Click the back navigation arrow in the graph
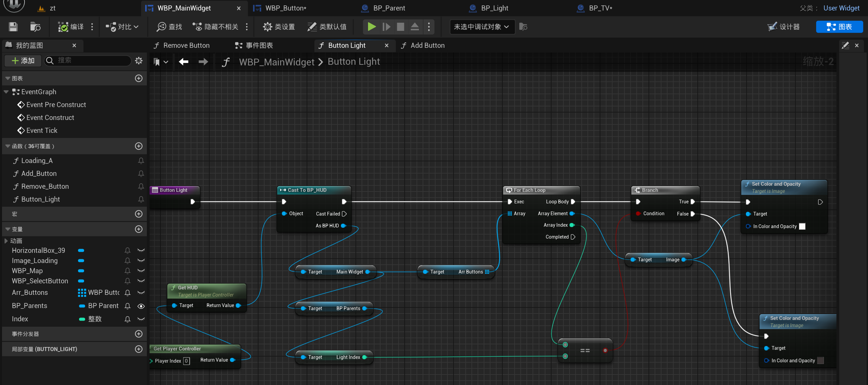 pyautogui.click(x=184, y=62)
